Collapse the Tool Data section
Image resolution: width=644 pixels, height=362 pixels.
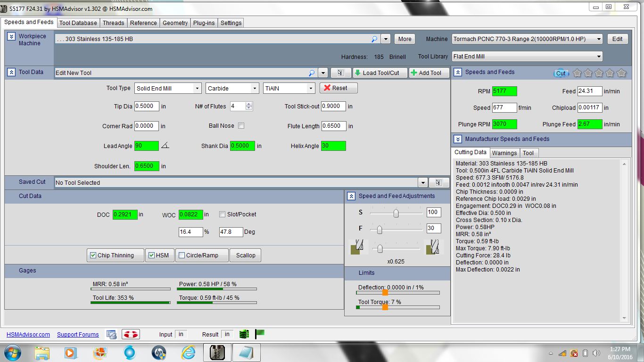click(x=11, y=72)
